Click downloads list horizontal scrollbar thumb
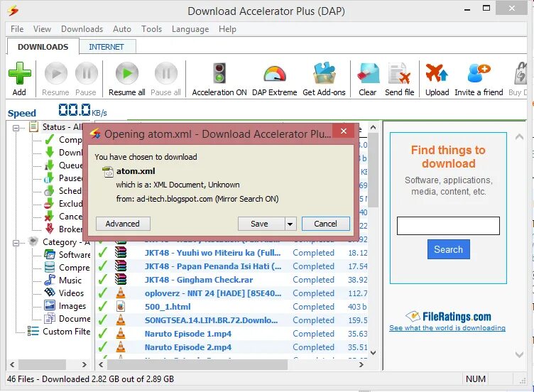 pos(197,365)
